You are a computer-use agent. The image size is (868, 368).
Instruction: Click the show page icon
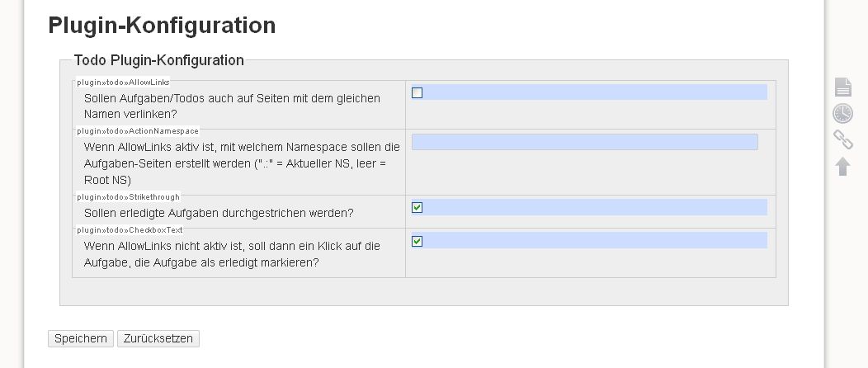[x=842, y=87]
